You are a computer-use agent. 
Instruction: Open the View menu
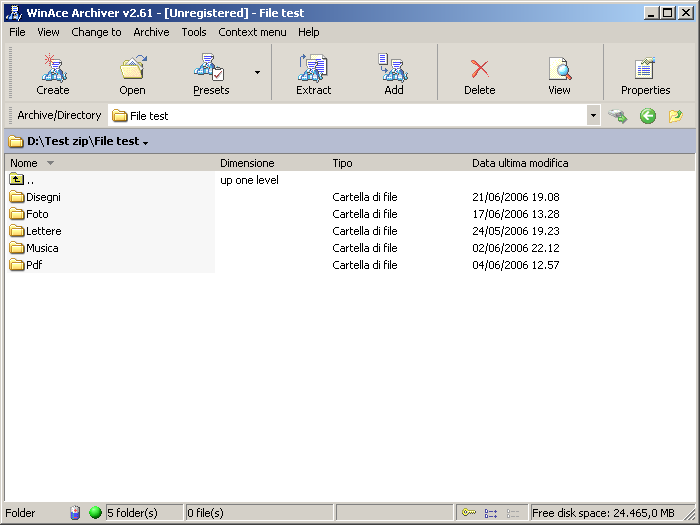tap(48, 32)
